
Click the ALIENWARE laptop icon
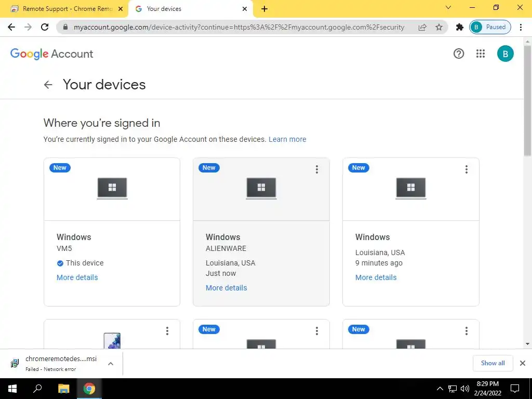(261, 188)
